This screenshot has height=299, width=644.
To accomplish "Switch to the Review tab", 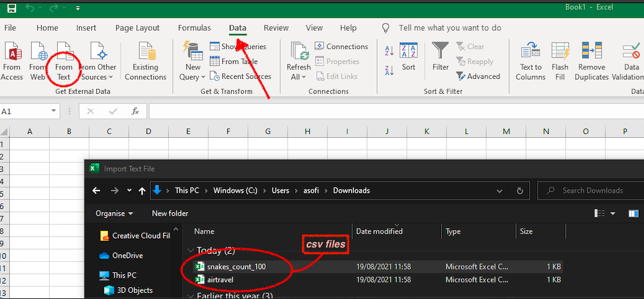I will 276,28.
